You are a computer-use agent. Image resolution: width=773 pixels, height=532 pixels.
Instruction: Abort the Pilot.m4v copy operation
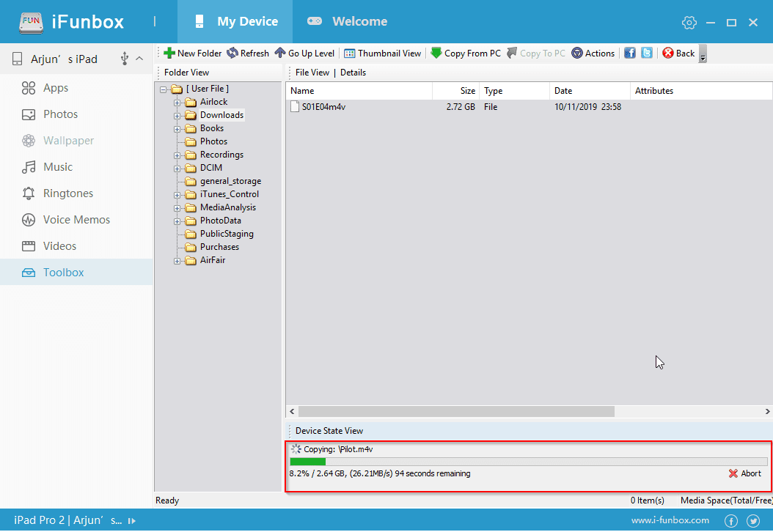(x=745, y=474)
